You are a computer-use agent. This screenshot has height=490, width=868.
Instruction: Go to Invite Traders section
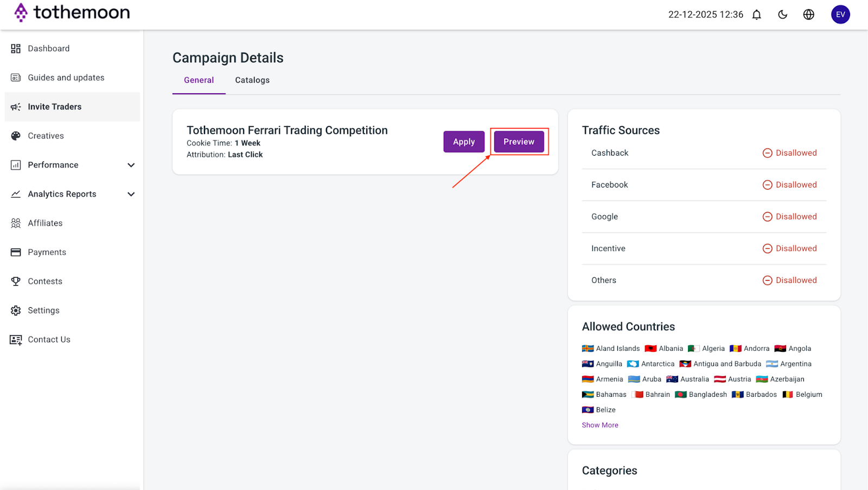(72, 107)
